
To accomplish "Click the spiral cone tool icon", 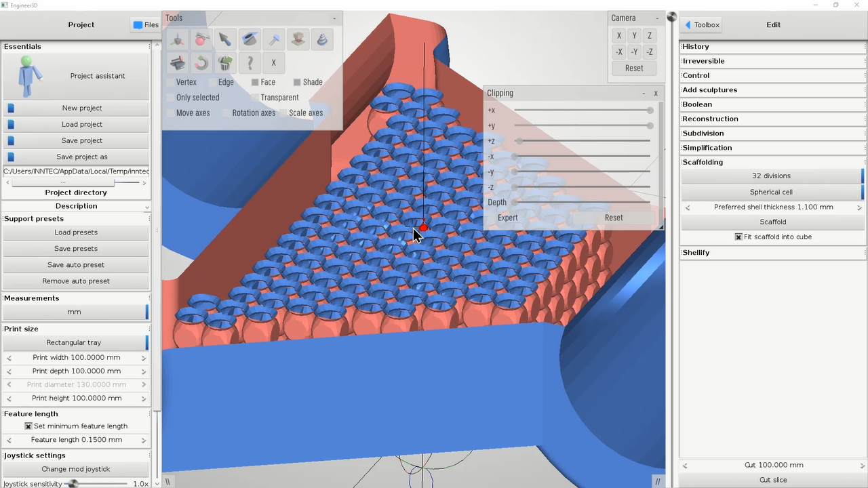I will [x=322, y=40].
